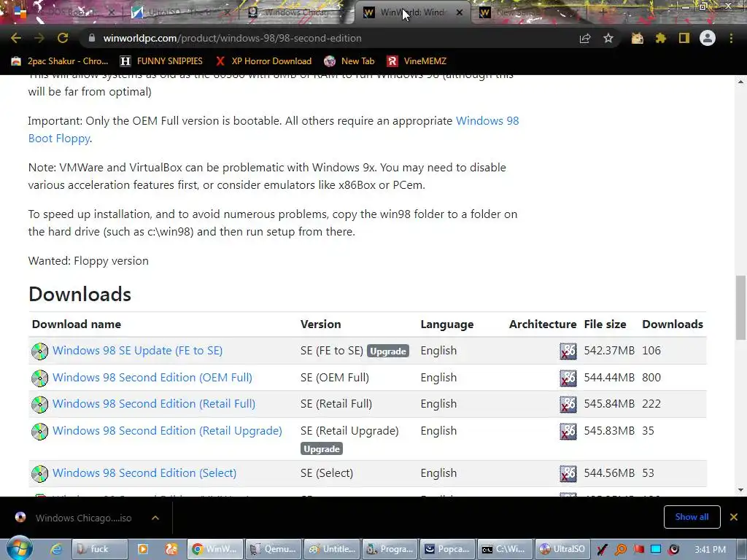Open the FUNNY SNIPPIES bookmark
This screenshot has width=747, height=560.
[161, 61]
